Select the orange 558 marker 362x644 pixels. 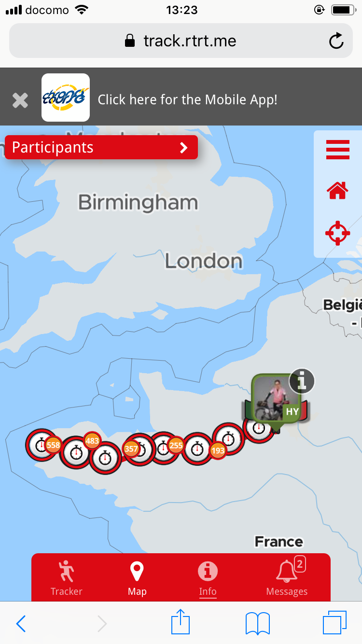click(x=53, y=445)
